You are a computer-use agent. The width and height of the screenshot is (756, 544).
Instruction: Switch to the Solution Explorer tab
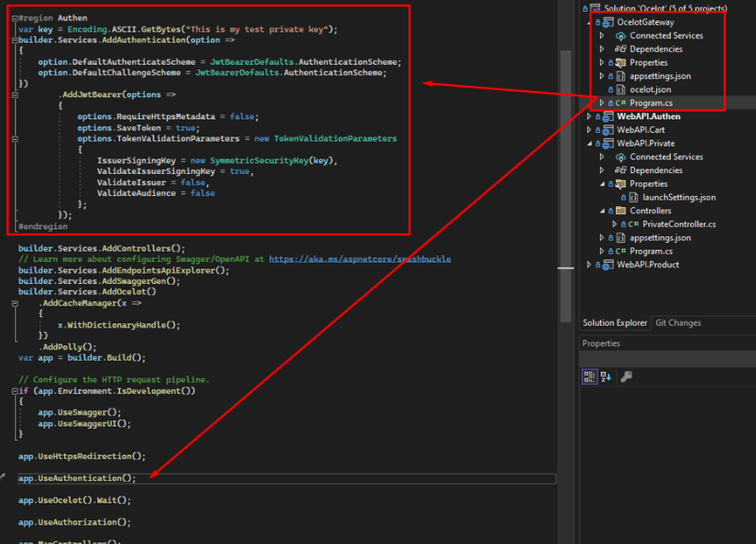tap(615, 323)
